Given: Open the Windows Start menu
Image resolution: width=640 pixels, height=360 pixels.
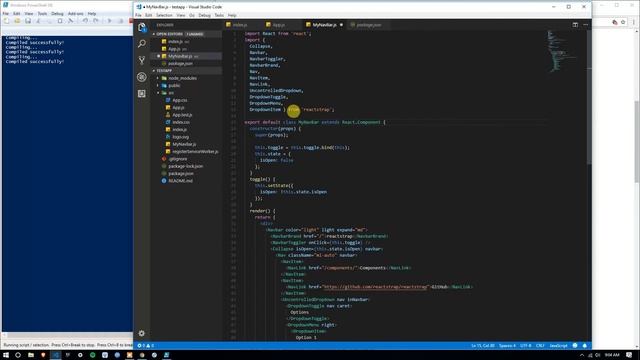Looking at the screenshot, I should [6, 355].
